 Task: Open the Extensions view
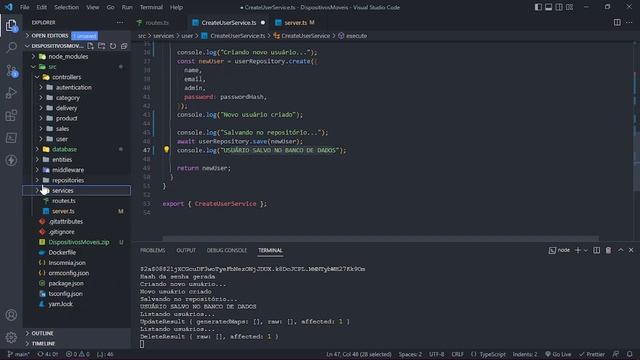[x=11, y=116]
